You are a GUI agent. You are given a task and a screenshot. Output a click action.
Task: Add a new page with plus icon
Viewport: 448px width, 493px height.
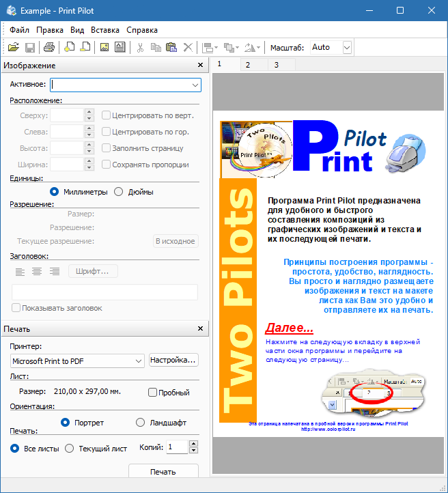[x=69, y=48]
